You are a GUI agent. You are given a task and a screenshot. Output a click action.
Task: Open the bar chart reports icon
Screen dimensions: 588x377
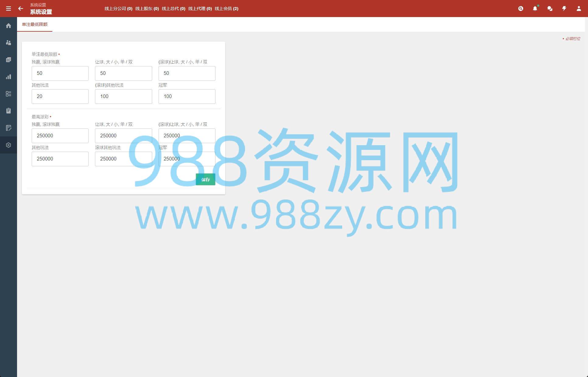tap(9, 77)
